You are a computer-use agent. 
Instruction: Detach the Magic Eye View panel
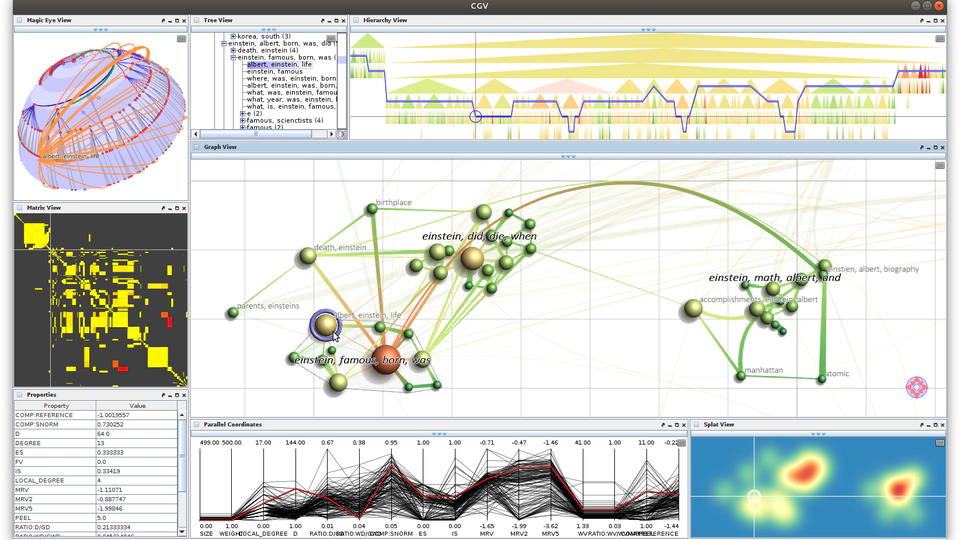click(x=163, y=20)
